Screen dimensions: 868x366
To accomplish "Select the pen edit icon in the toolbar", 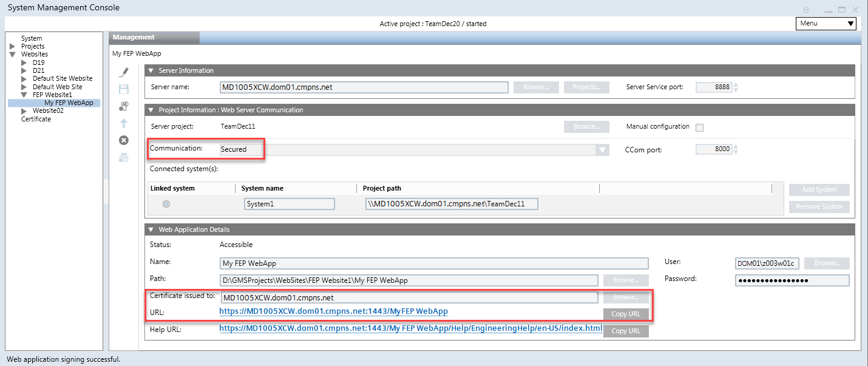I will pos(123,72).
